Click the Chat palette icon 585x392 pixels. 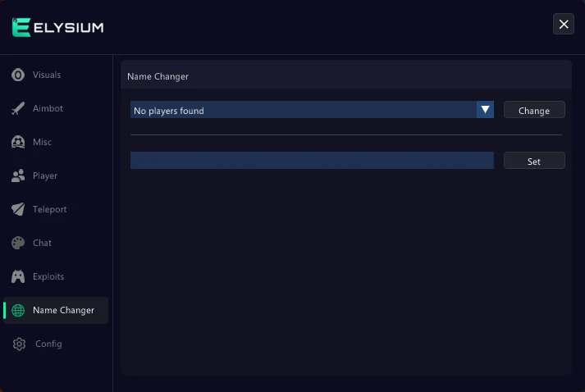18,243
